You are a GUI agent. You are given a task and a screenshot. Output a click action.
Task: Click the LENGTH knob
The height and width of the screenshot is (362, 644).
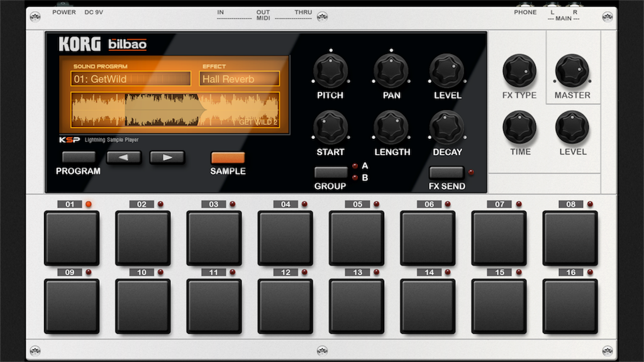coord(391,127)
